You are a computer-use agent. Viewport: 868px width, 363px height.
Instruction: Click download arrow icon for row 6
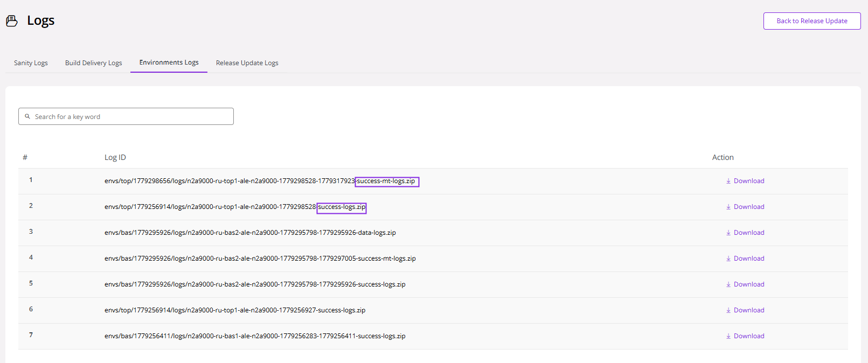tap(728, 310)
